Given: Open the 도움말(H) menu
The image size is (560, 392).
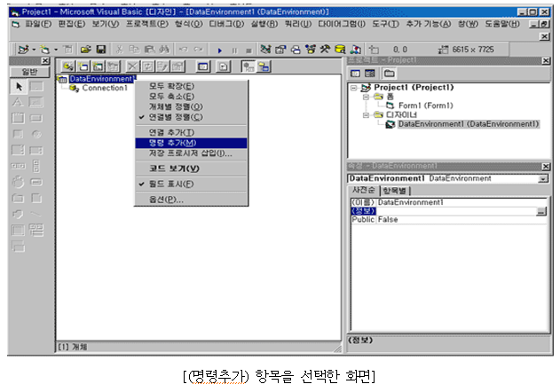Looking at the screenshot, I should pyautogui.click(x=502, y=24).
